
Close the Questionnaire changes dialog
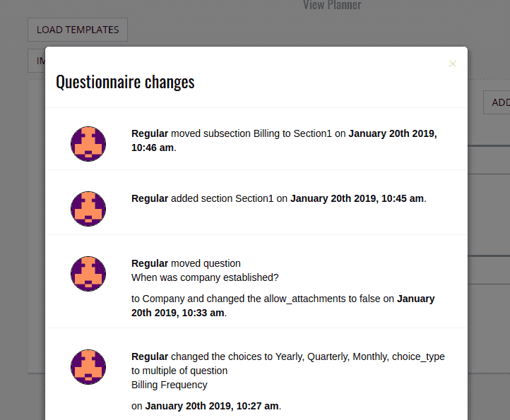point(452,64)
